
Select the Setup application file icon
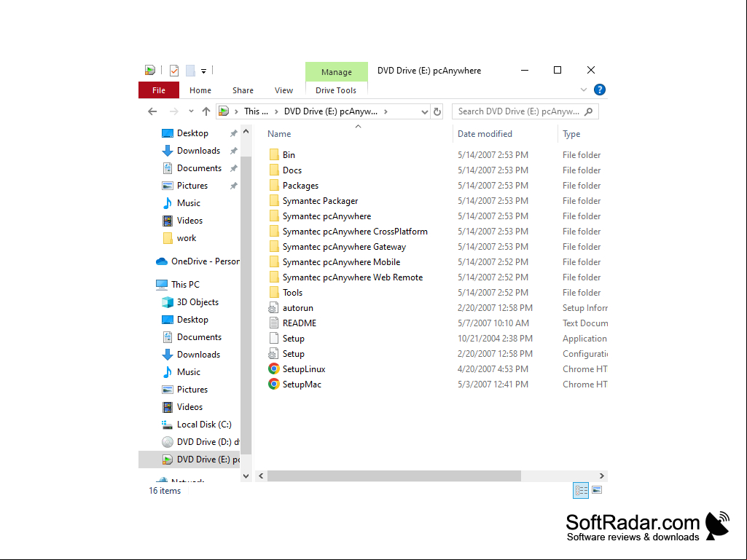pos(274,338)
